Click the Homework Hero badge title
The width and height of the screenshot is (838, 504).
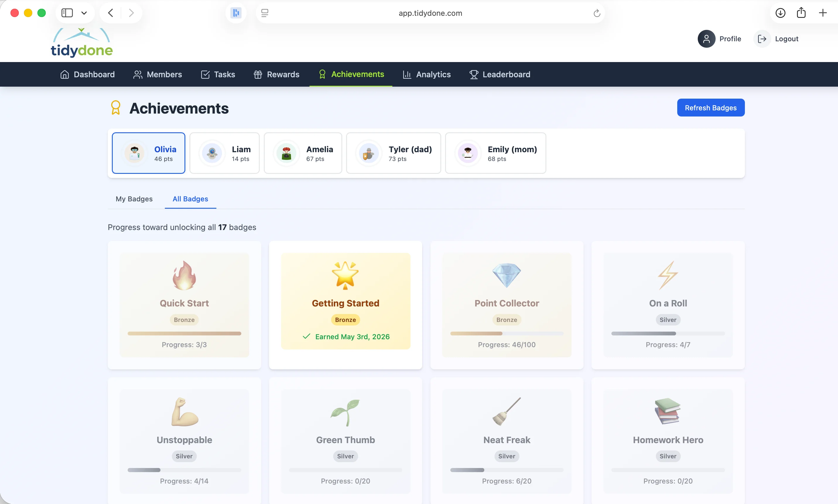pyautogui.click(x=668, y=440)
